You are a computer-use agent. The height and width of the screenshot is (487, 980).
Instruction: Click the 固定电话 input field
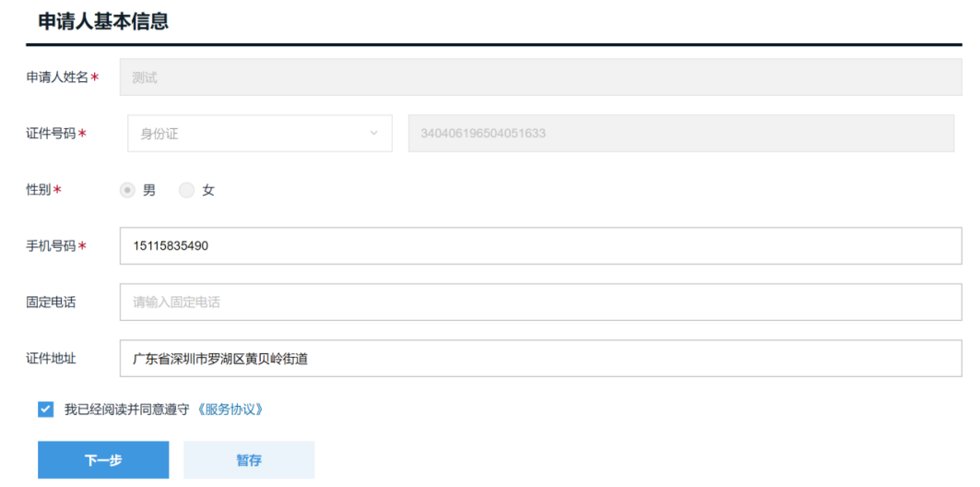[x=540, y=302]
